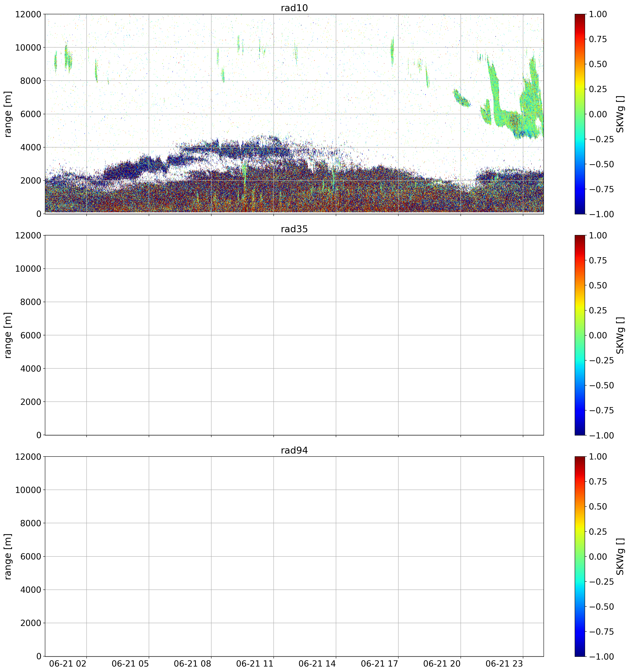
Task: Click the "SKWg []" label beside rad94 colorbar
Action: click(620, 556)
